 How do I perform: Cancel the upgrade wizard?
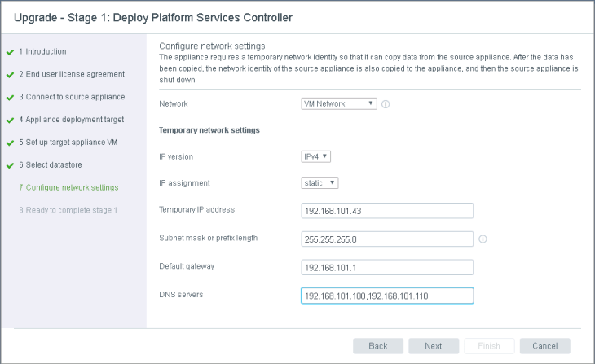[545, 346]
